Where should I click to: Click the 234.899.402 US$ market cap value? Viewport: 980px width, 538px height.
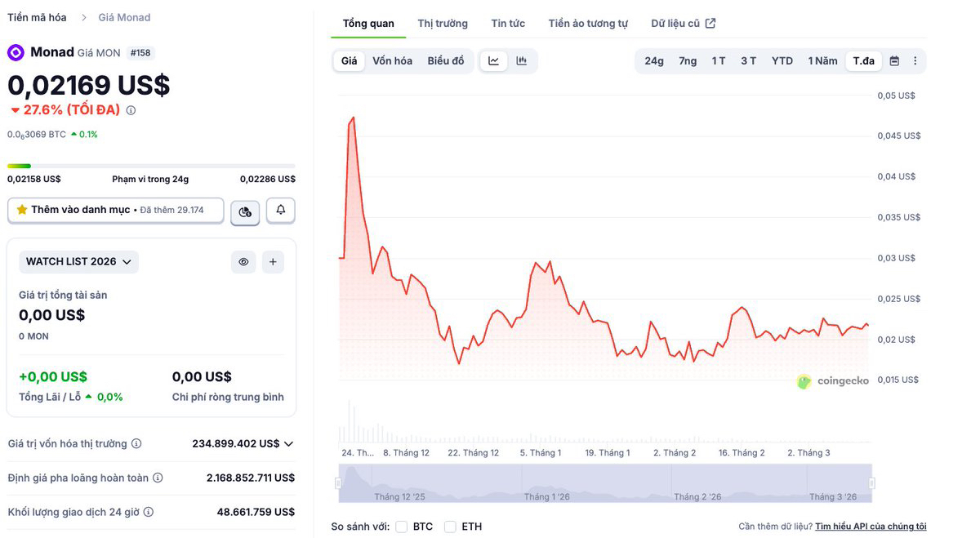click(x=236, y=444)
